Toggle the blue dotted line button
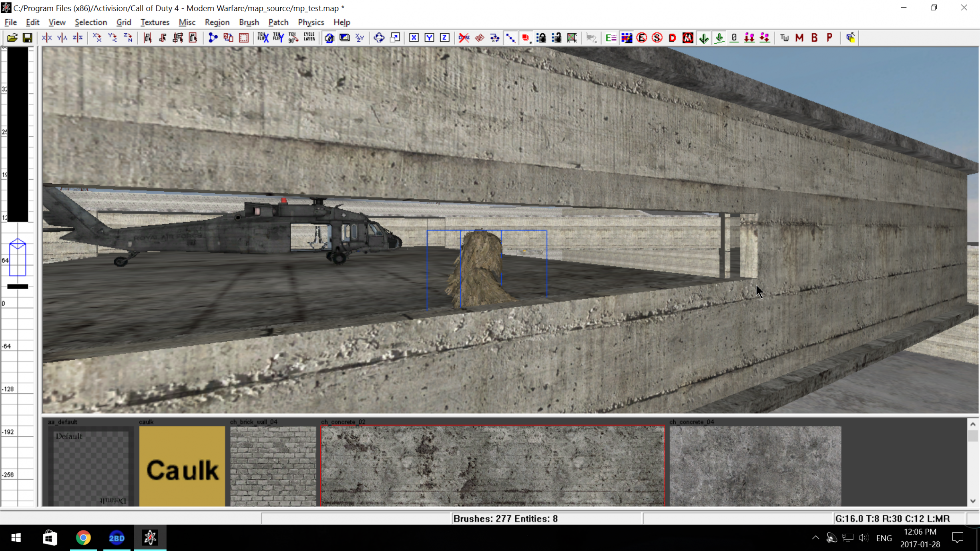Viewport: 980px width, 551px height. [510, 38]
